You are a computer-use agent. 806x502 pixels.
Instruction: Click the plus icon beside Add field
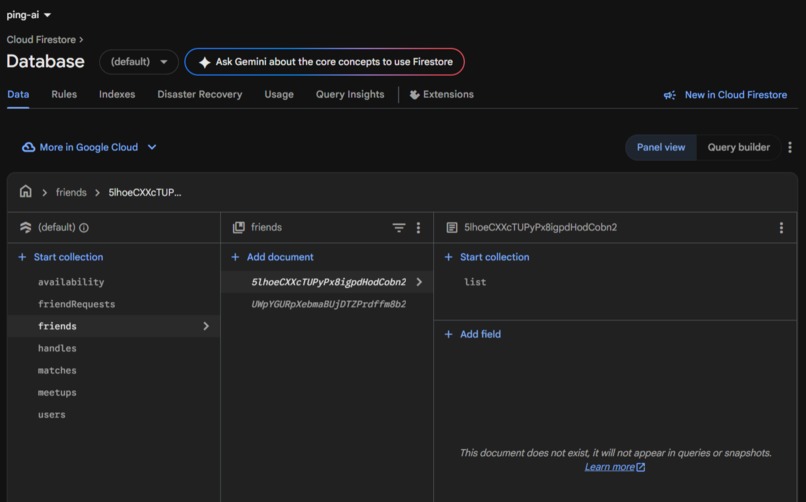(x=449, y=334)
